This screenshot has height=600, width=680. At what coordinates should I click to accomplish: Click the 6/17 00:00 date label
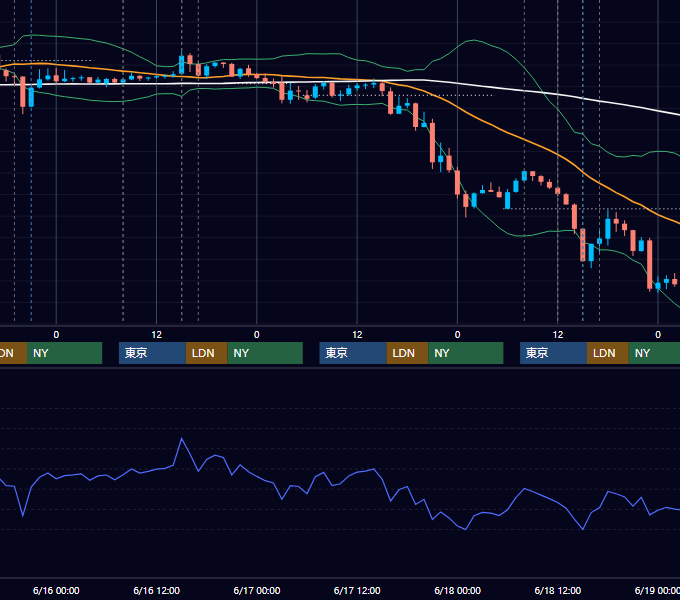pos(257,590)
